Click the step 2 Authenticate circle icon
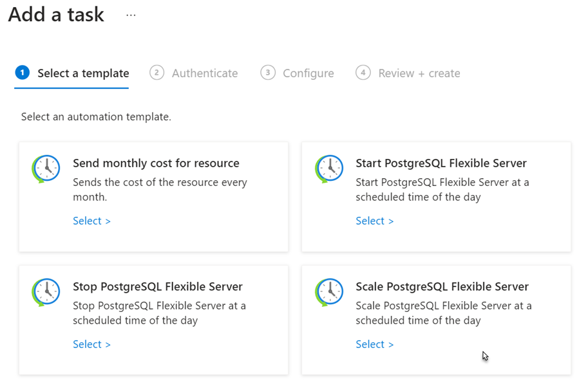This screenshot has width=588, height=386. point(156,73)
